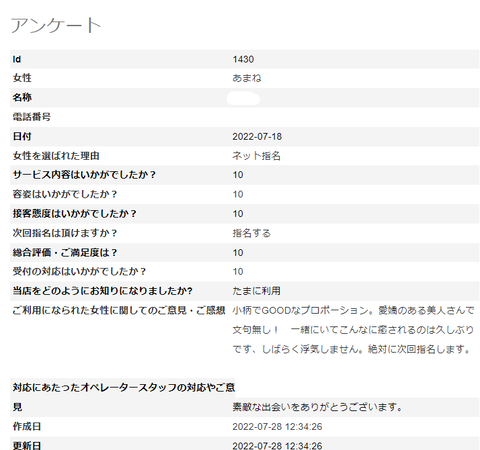Image resolution: width=480 pixels, height=450 pixels.
Task: Select the Id label cell
Action: (17, 59)
